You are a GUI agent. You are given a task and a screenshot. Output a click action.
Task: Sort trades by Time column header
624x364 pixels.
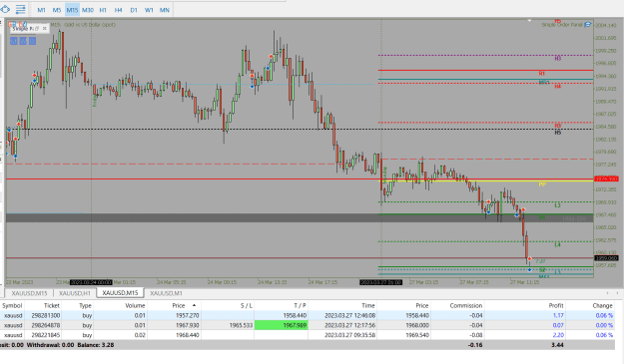pos(342,305)
